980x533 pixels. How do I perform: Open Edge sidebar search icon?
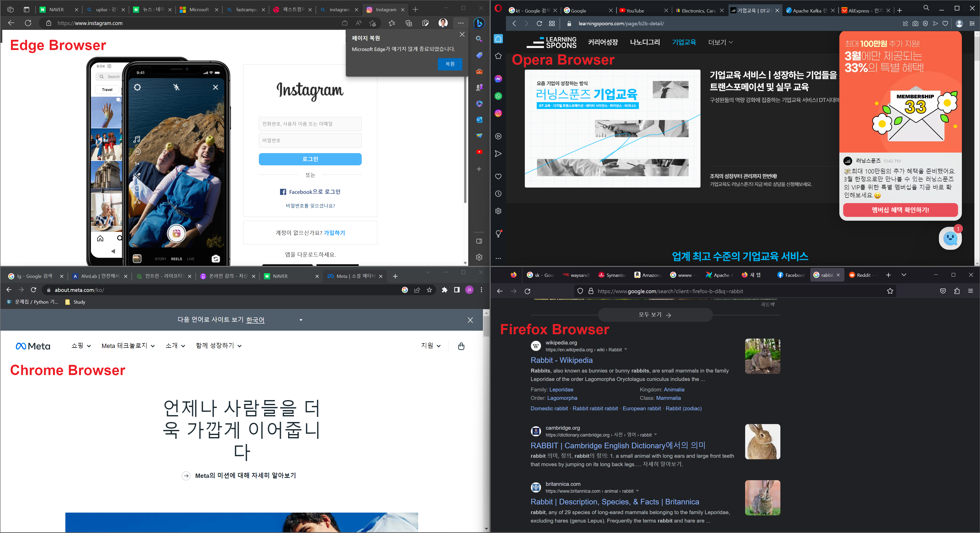coord(479,39)
